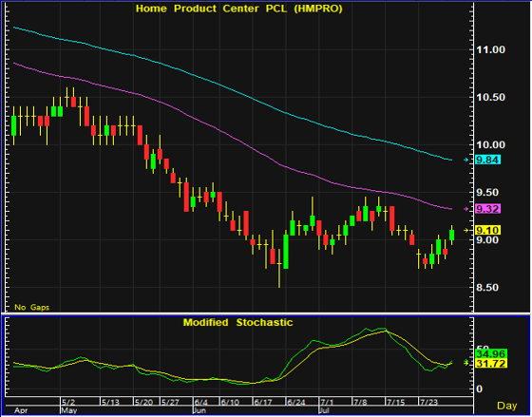Select the 7/1 date marker
This screenshot has height=417, width=532.
pyautogui.click(x=327, y=403)
